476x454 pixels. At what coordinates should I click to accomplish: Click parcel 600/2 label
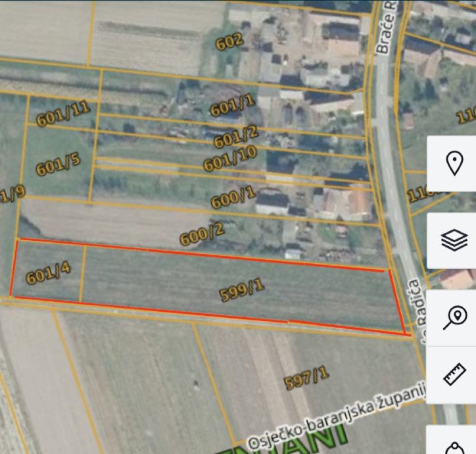coord(202,234)
